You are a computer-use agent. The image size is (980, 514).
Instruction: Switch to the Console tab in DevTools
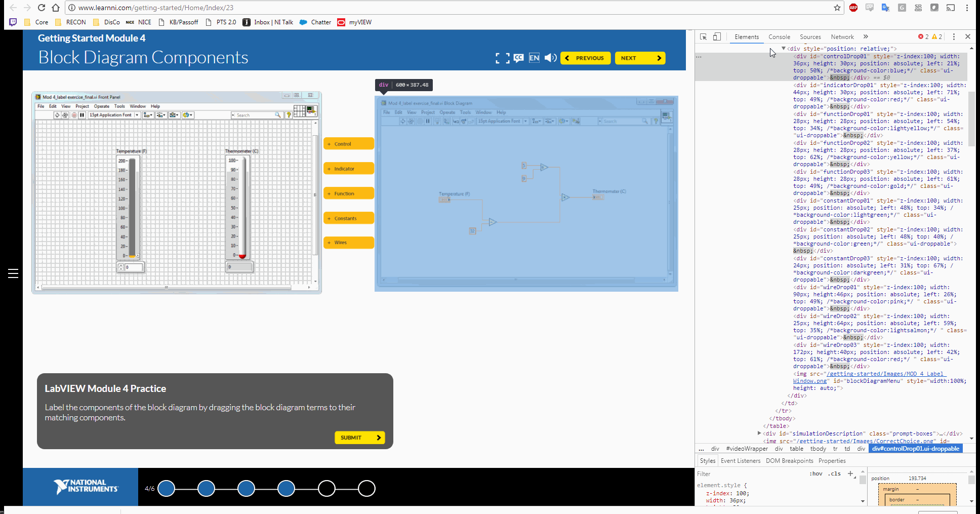779,37
